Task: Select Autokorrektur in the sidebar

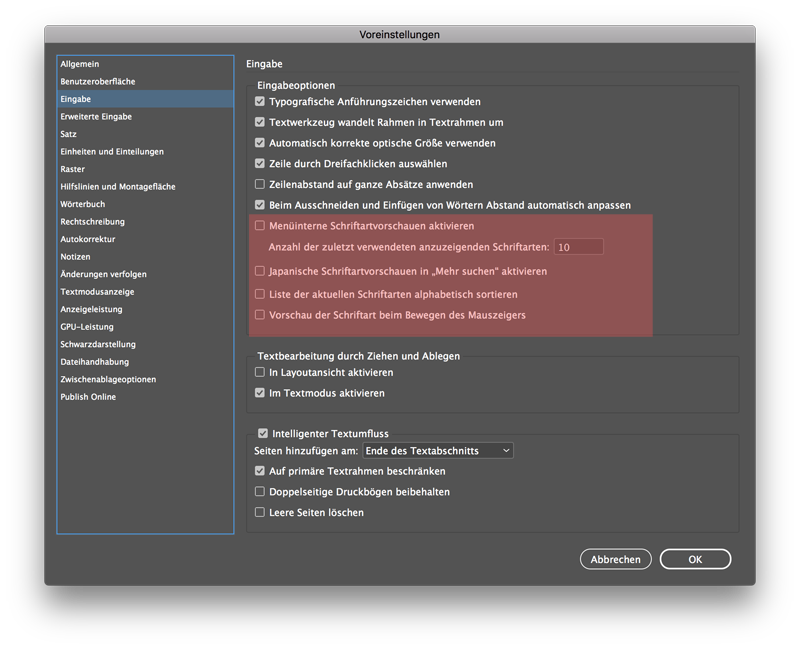Action: pyautogui.click(x=145, y=239)
